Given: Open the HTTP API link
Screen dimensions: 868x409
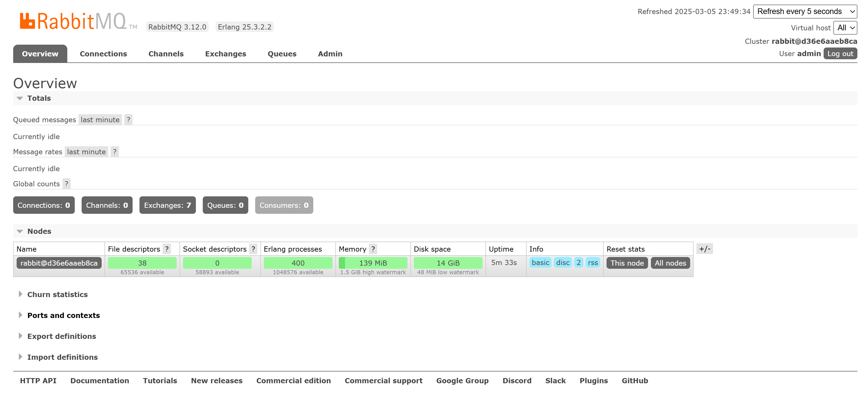Looking at the screenshot, I should point(38,381).
